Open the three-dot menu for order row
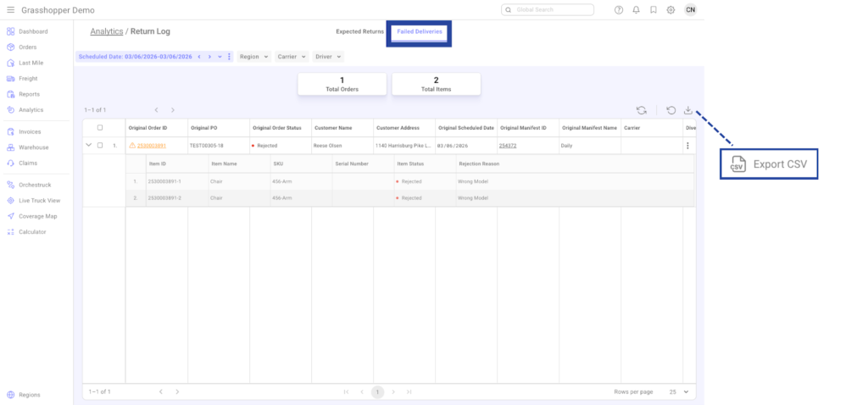 687,146
